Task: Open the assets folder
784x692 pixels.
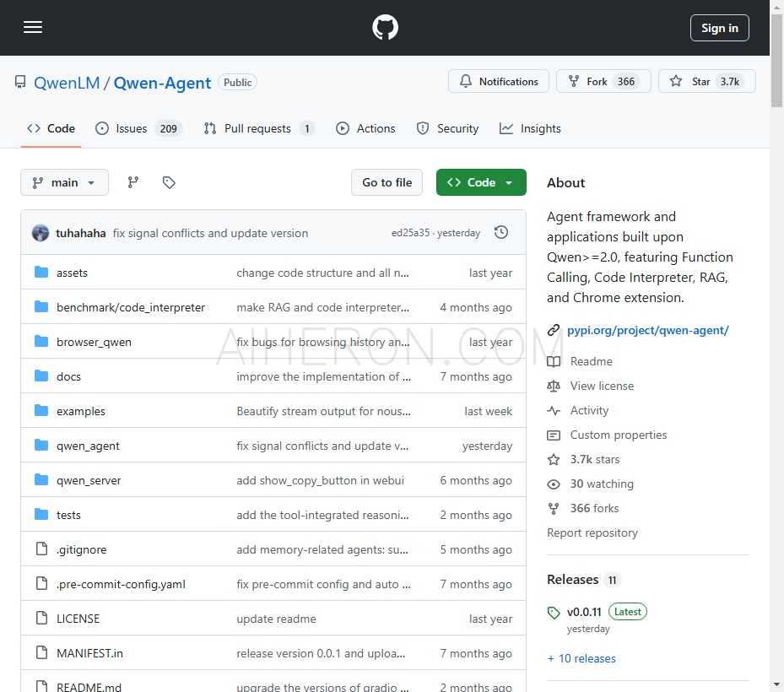Action: click(x=72, y=273)
